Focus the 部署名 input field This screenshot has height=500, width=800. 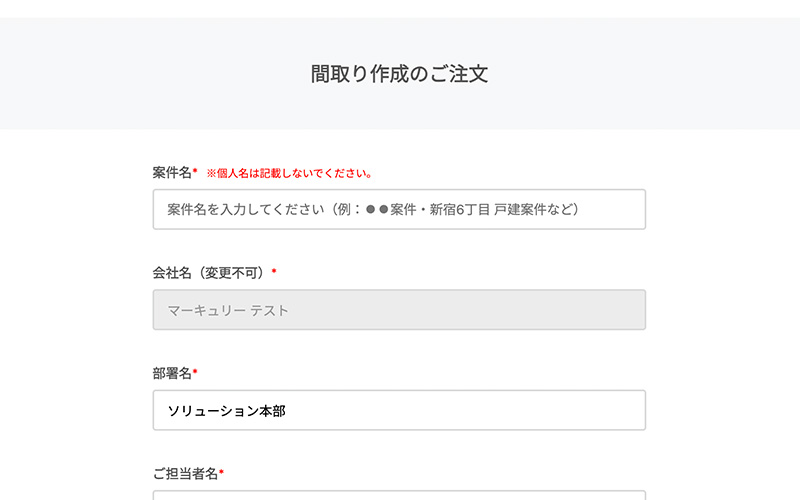tap(399, 410)
